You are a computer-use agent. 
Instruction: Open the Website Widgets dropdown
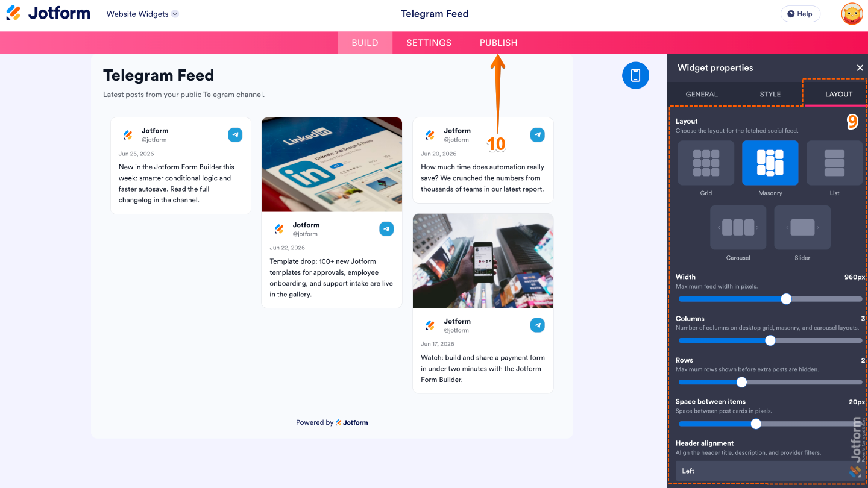coord(143,14)
